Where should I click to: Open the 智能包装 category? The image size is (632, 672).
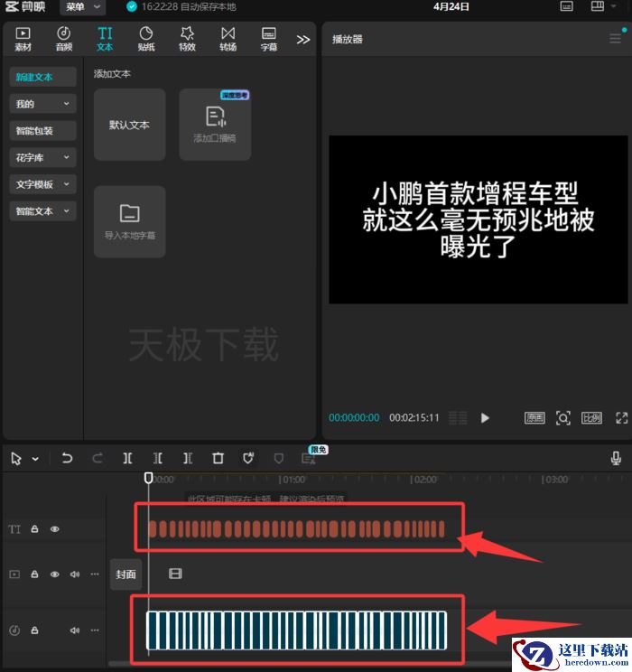point(42,131)
